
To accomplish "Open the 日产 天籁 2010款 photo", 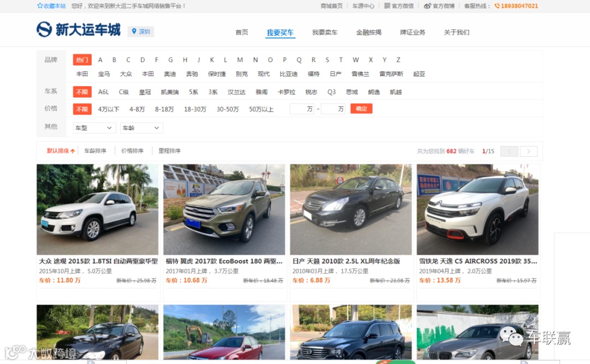I will (351, 210).
